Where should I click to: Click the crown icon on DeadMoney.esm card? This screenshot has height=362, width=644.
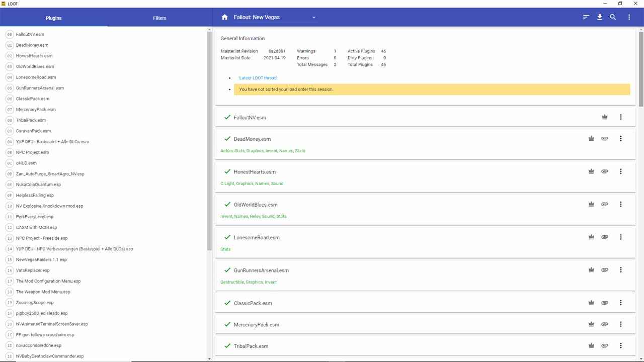pos(591,138)
